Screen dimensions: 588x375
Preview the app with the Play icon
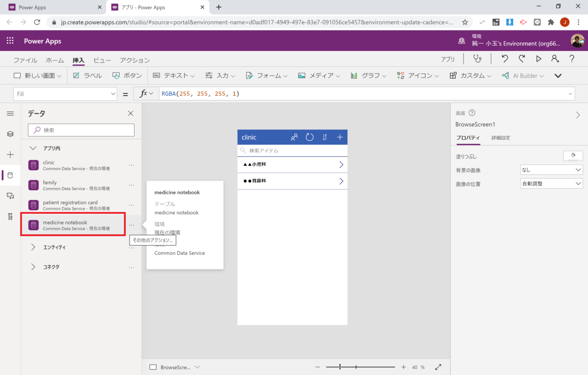[x=539, y=59]
